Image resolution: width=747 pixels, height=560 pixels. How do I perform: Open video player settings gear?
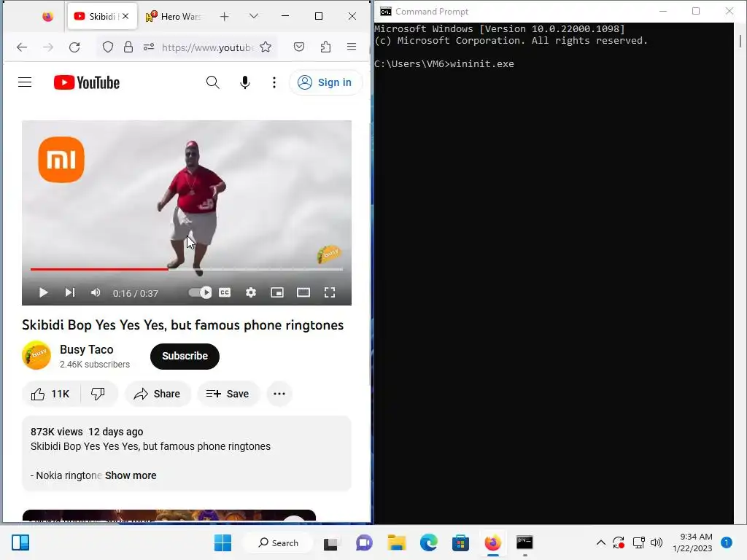point(251,292)
